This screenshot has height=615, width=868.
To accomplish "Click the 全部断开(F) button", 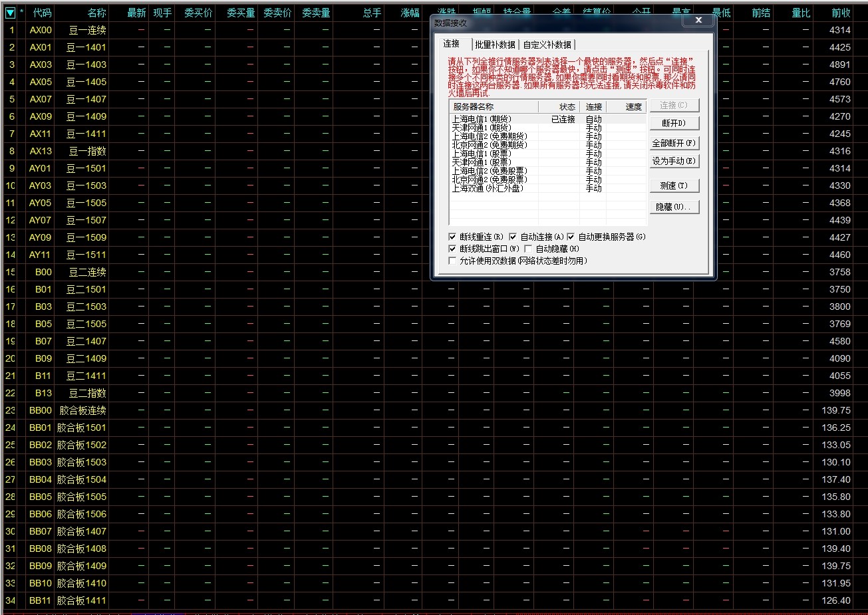I will [674, 143].
